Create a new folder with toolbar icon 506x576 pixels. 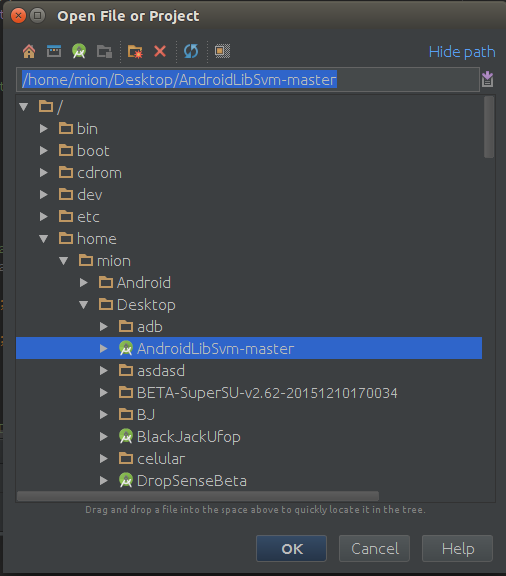[135, 51]
